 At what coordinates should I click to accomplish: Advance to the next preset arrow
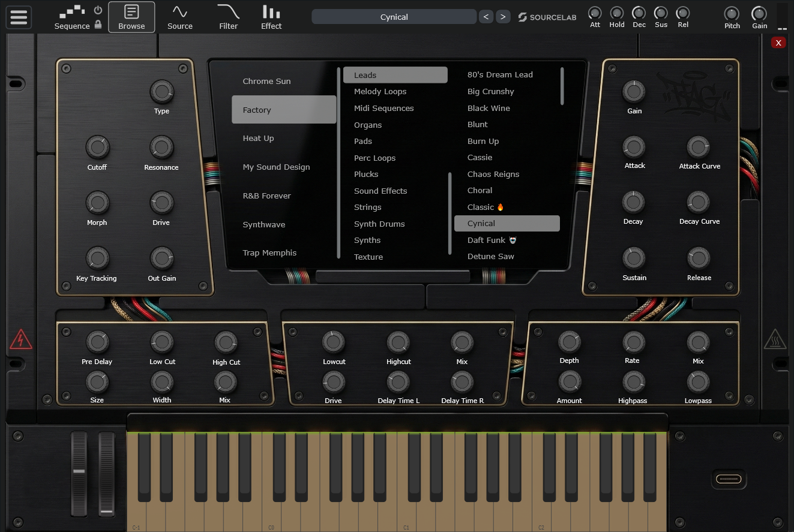pyautogui.click(x=503, y=17)
